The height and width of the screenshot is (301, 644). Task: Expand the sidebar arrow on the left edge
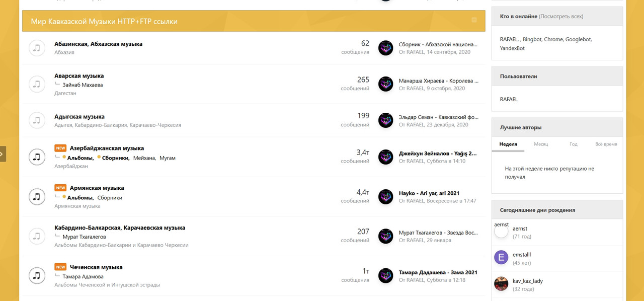pos(3,154)
